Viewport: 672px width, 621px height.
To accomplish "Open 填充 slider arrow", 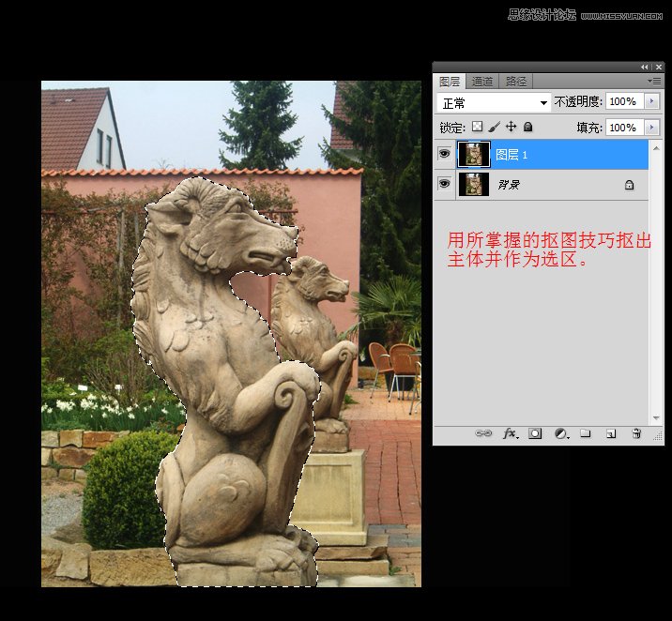I will pos(652,128).
